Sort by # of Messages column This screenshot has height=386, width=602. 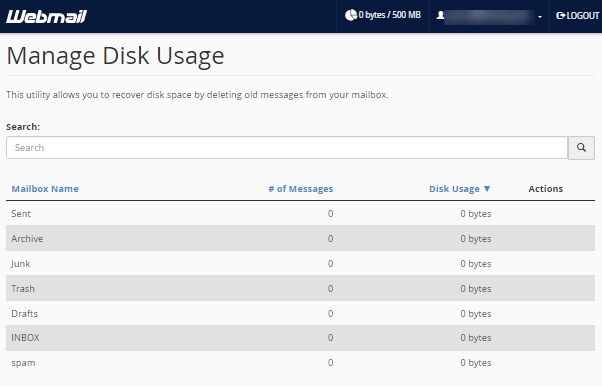301,189
